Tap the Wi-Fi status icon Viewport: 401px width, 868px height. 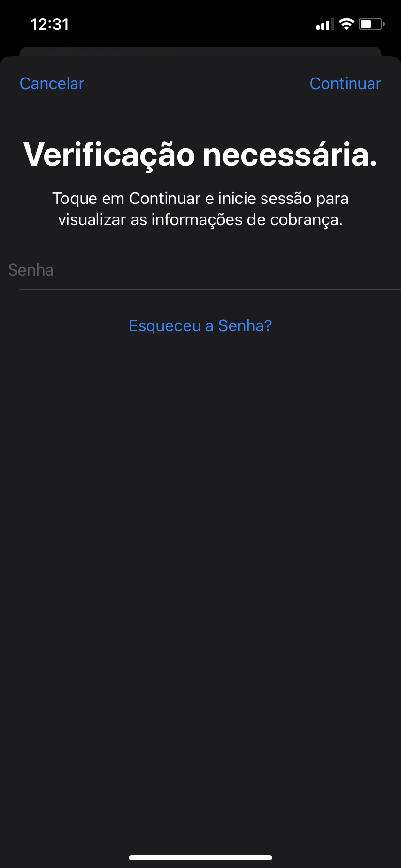click(346, 24)
